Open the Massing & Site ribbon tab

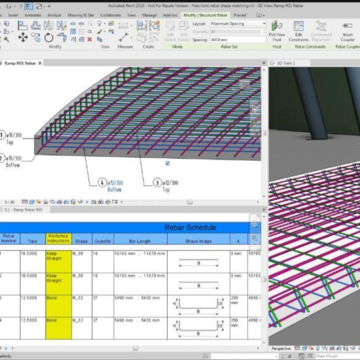pyautogui.click(x=81, y=15)
